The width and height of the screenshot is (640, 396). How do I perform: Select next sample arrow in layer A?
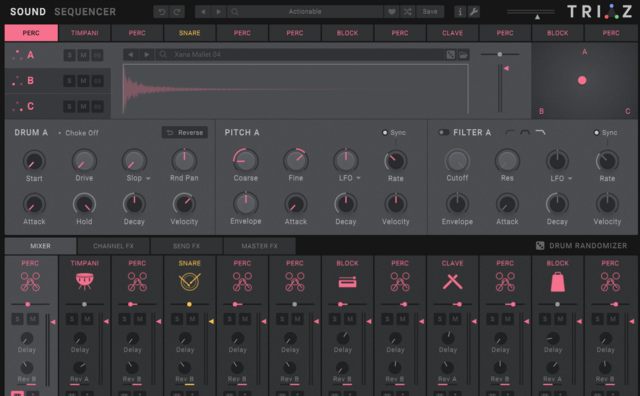tap(147, 54)
